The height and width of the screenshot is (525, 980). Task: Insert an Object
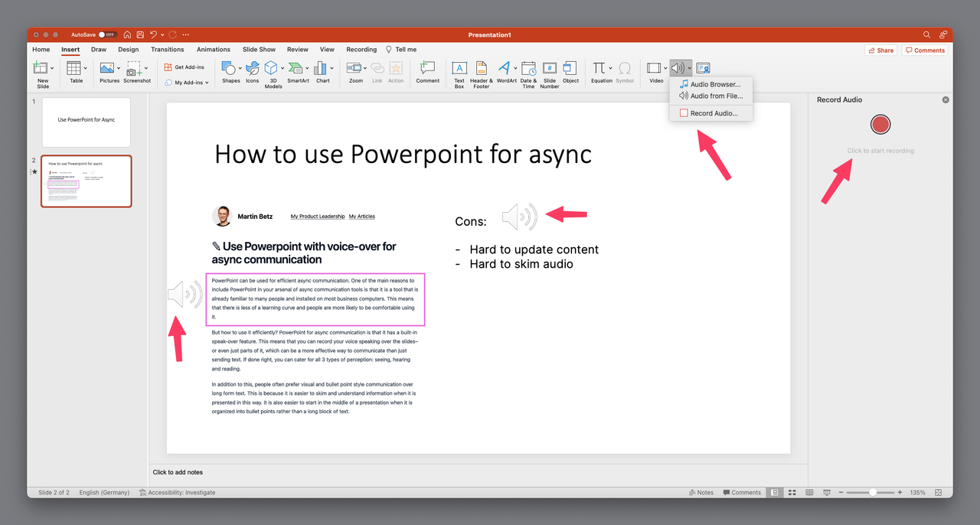(570, 68)
